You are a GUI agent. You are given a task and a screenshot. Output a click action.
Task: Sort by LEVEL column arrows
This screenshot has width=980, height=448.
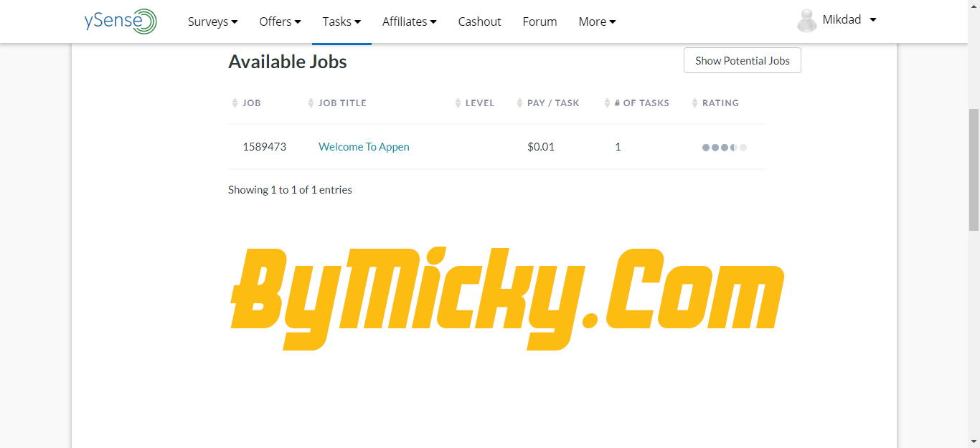458,103
